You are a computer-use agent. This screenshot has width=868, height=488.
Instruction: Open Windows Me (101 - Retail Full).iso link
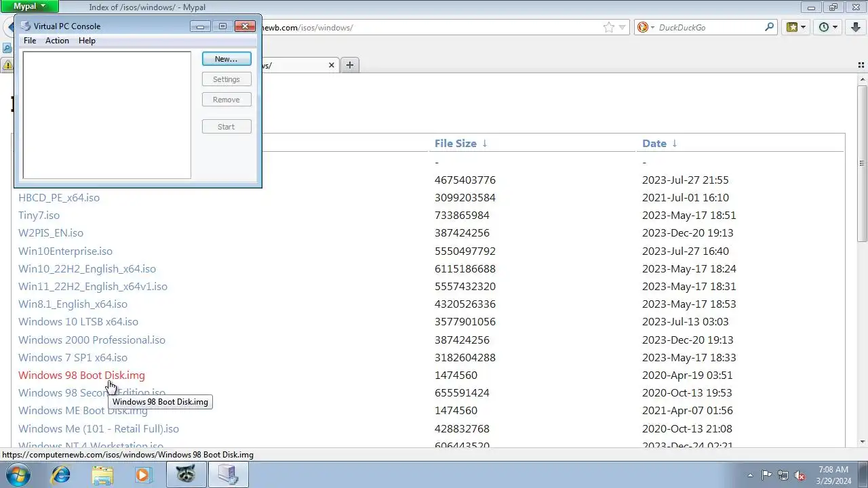[x=98, y=429]
